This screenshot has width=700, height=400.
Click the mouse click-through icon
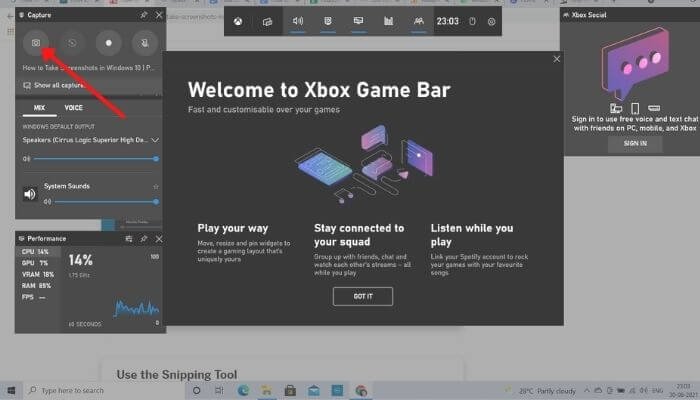click(x=472, y=21)
